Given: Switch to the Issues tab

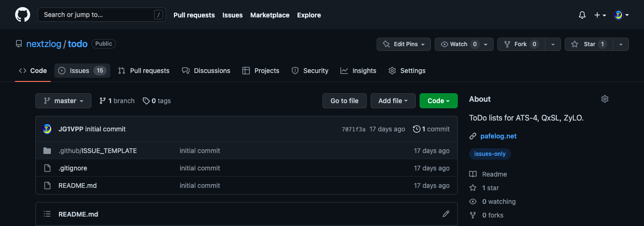Looking at the screenshot, I should pos(82,71).
